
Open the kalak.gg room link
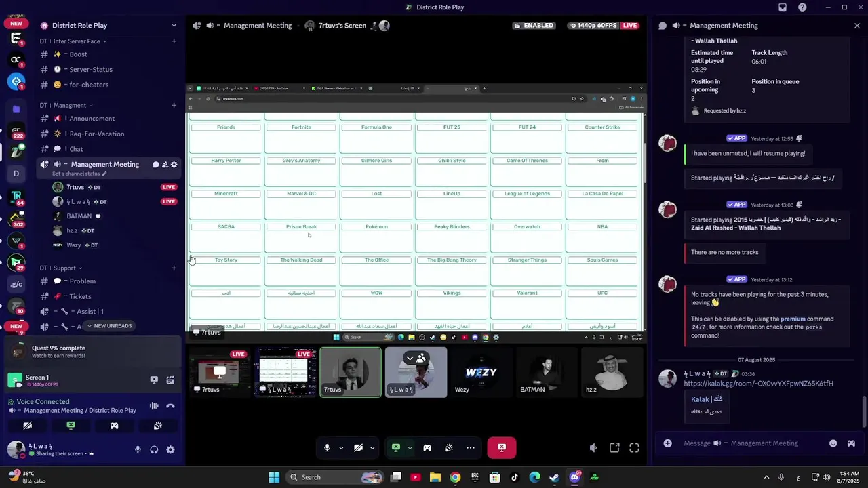[758, 384]
